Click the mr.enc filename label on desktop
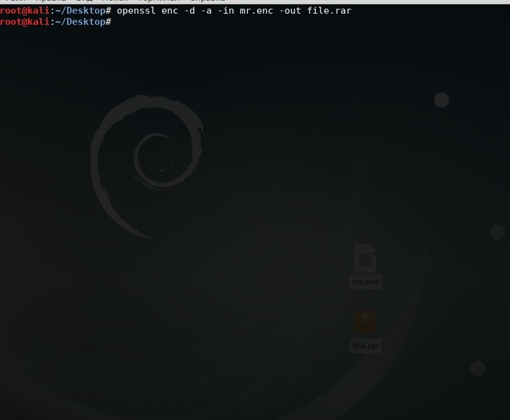 point(366,282)
